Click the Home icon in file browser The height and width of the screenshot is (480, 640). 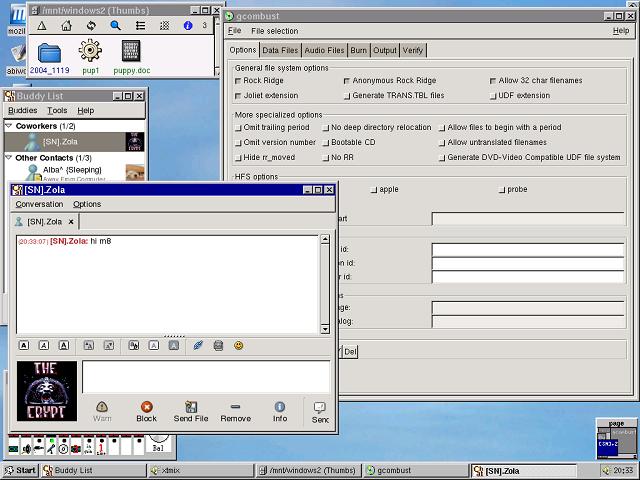(66, 25)
